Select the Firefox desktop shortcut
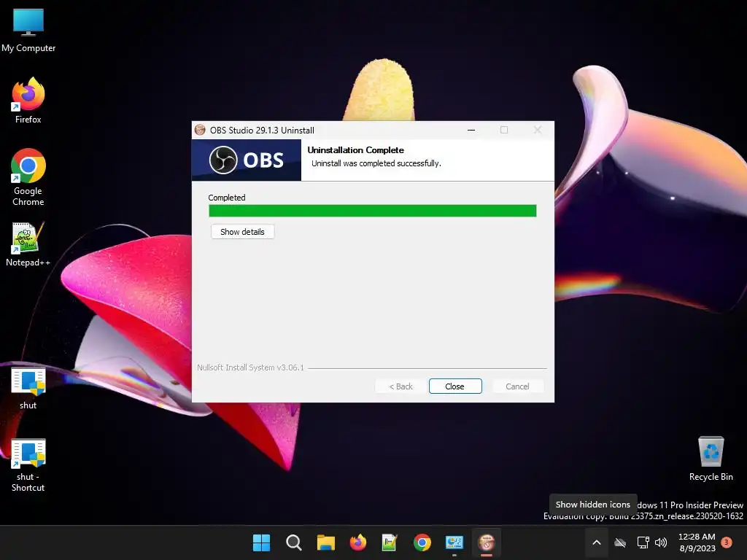The width and height of the screenshot is (747, 560). tap(28, 101)
